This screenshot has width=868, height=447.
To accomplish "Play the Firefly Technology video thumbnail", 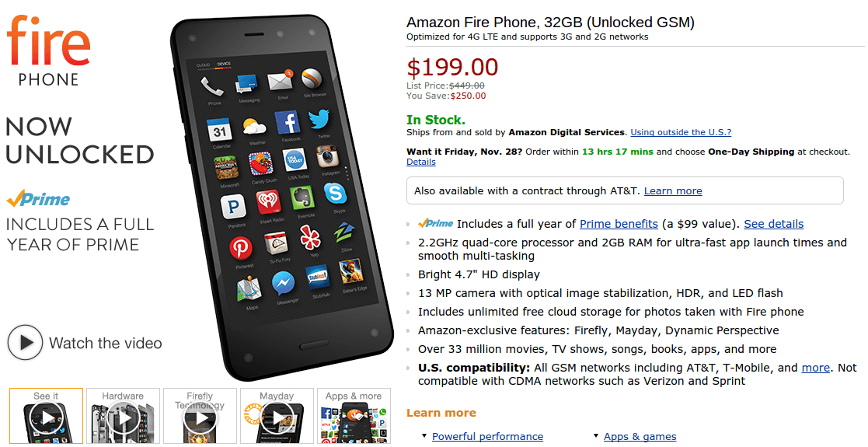I will pyautogui.click(x=200, y=416).
